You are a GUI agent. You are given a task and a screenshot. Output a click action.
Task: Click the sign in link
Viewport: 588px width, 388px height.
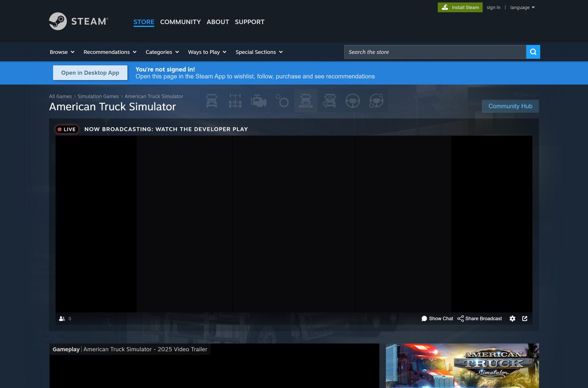[x=493, y=7]
